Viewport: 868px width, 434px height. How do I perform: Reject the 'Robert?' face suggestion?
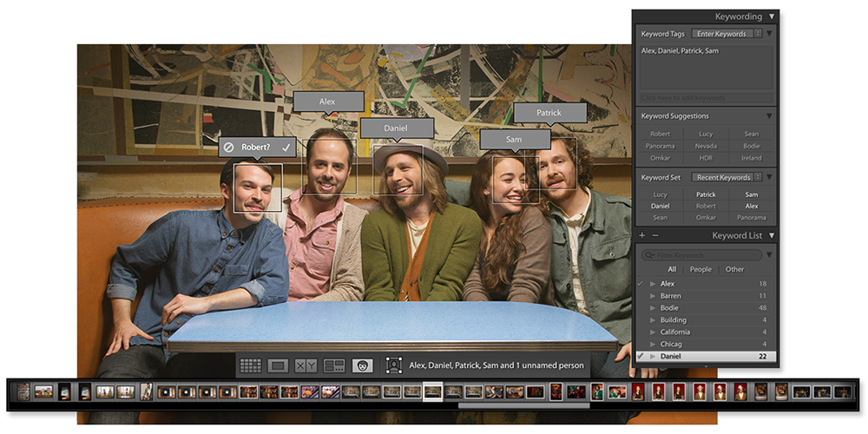[229, 148]
